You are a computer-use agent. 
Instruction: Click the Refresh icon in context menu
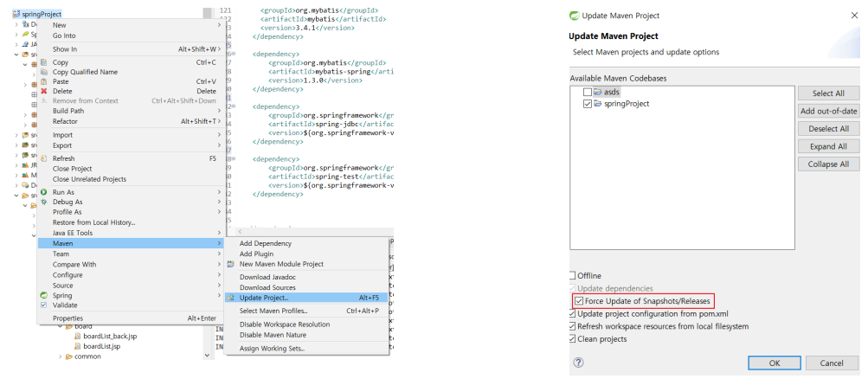(44, 158)
